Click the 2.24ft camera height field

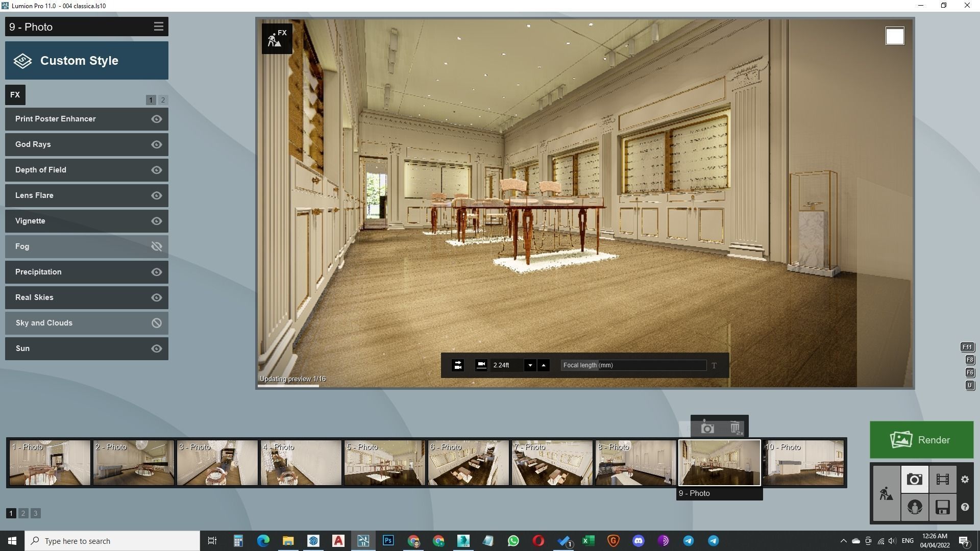[506, 365]
